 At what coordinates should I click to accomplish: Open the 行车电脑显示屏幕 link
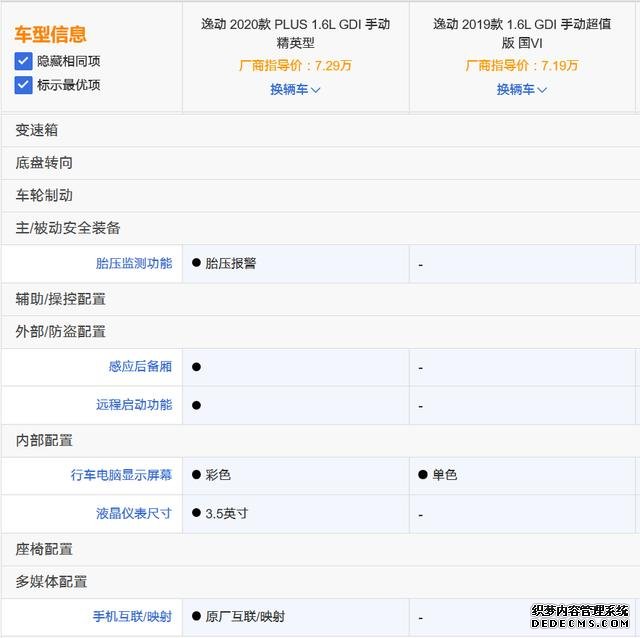[x=121, y=475]
